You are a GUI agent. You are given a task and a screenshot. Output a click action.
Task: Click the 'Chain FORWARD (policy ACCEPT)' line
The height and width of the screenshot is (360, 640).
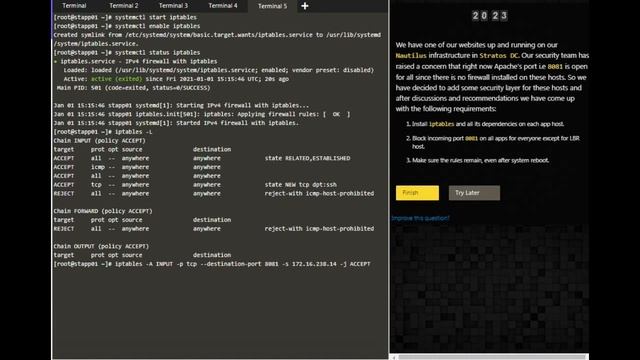(x=103, y=211)
